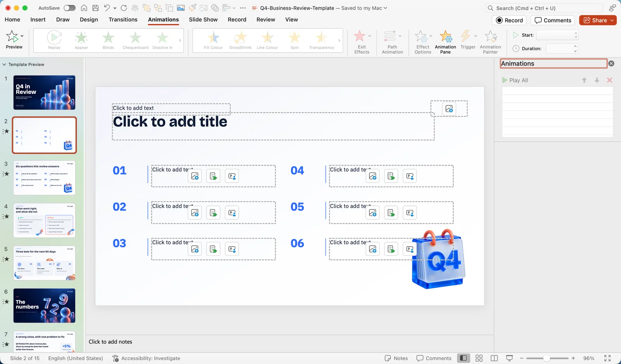This screenshot has width=621, height=364.
Task: Click the zoom in plus button
Action: [573, 358]
